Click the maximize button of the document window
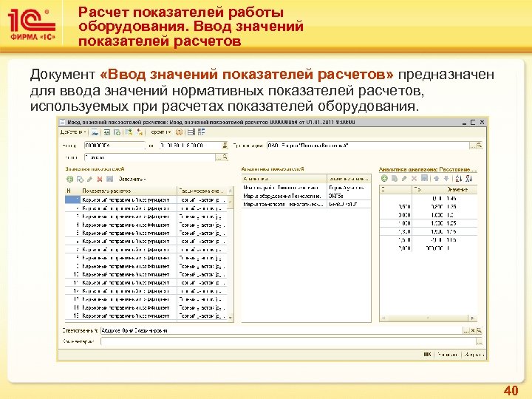Screen dimensions: 532x399 click(x=473, y=123)
